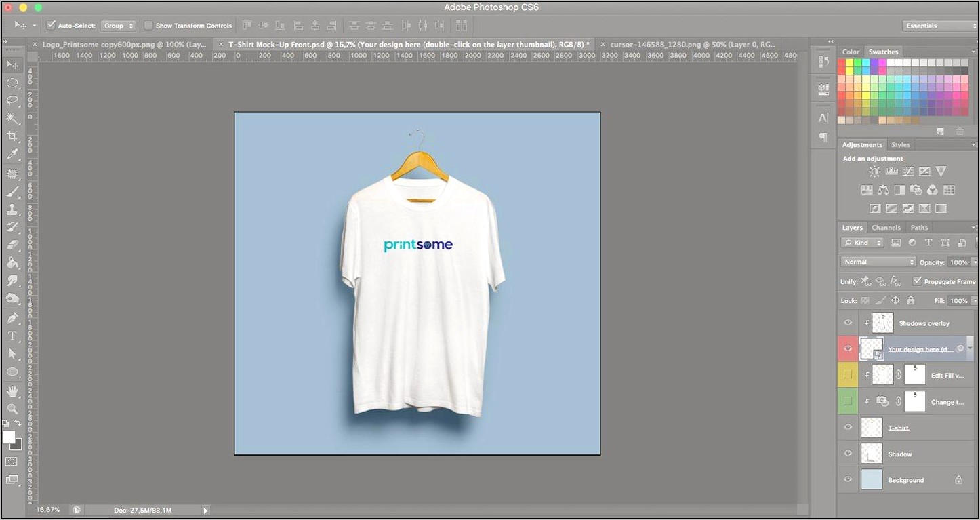Open the Character panel icon
This screenshot has width=980, height=520.
pyautogui.click(x=823, y=117)
